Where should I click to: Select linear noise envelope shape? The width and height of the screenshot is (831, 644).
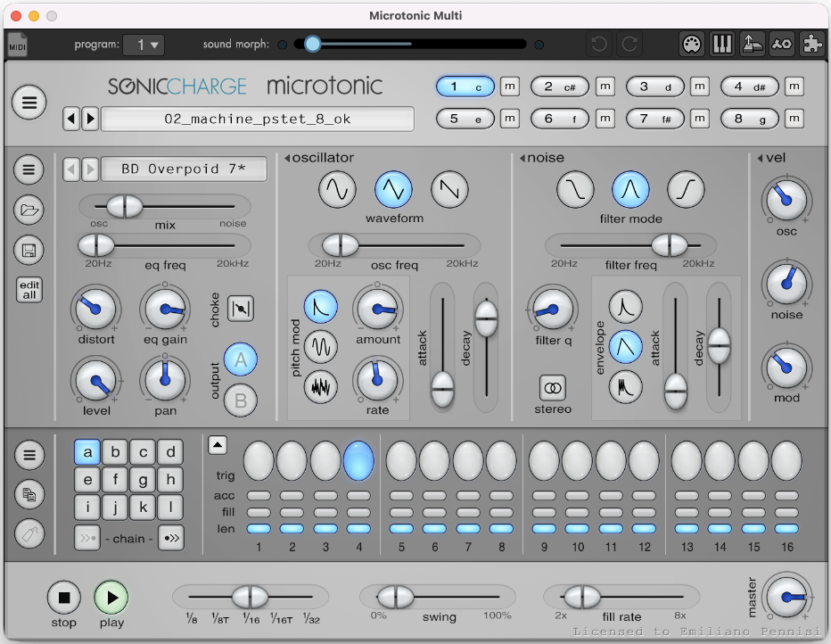click(x=626, y=347)
